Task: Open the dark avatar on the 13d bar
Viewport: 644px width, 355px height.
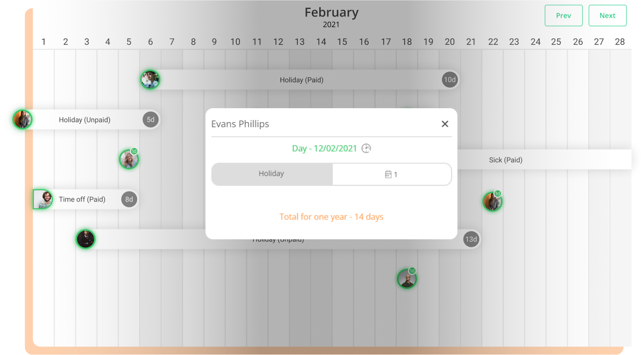Action: tap(85, 239)
